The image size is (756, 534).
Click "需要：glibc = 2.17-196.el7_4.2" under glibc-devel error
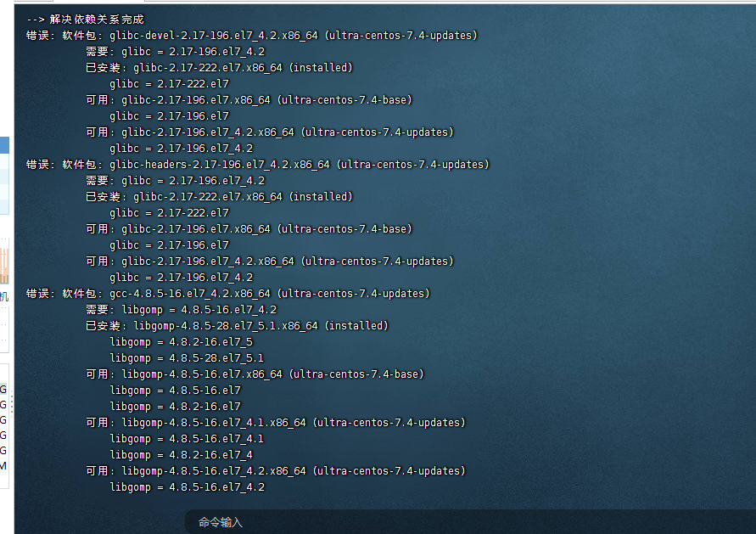176,52
